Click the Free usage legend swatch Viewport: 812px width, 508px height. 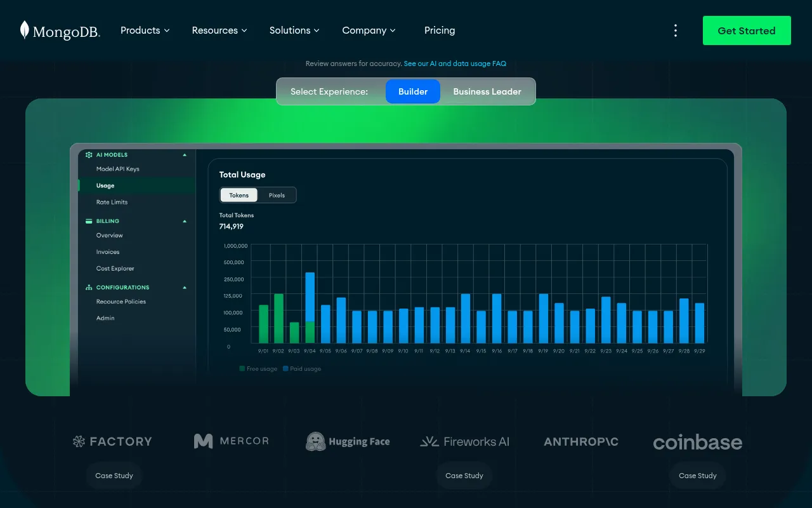tap(242, 368)
